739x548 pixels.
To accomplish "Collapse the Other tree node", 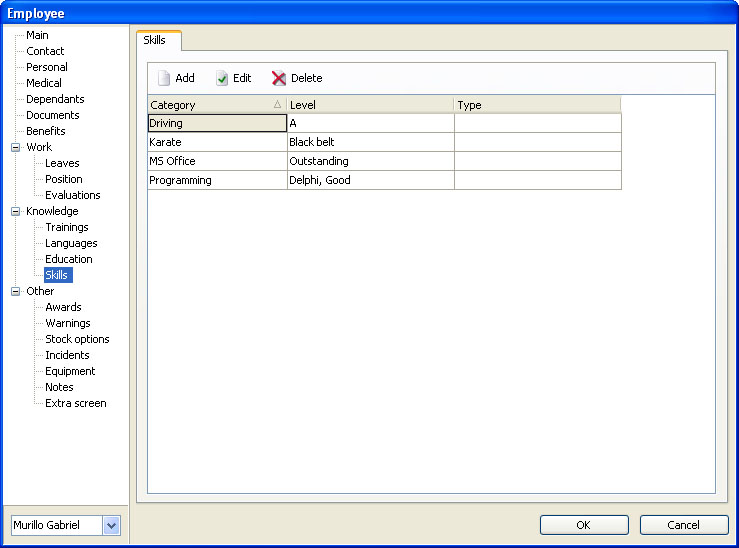I will click(15, 291).
